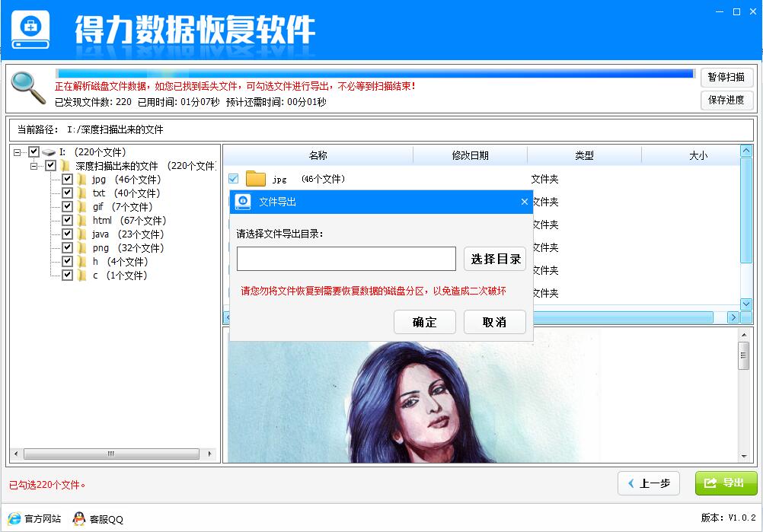The image size is (763, 532).
Task: Click the png folder icon in tree
Action: pos(82,248)
